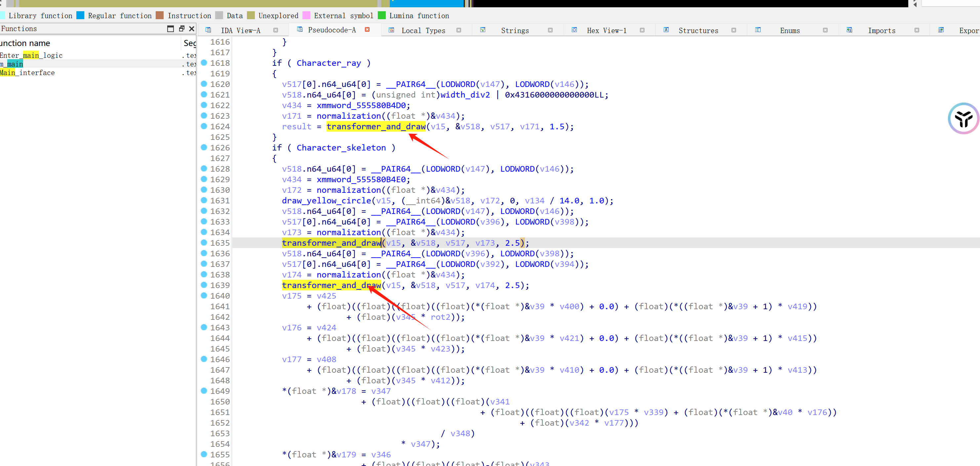Click the Hex View-1 tab icon
Screen dimensions: 980x466
click(574, 30)
